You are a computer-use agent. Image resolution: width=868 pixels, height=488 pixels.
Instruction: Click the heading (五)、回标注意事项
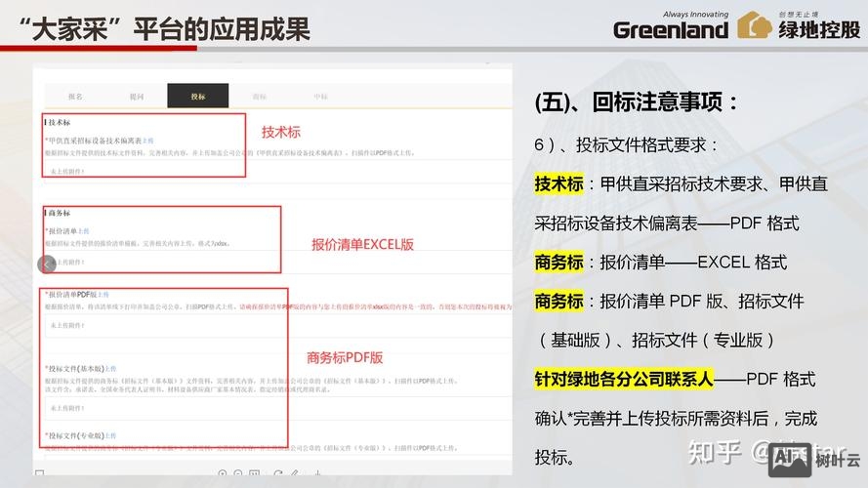point(637,102)
